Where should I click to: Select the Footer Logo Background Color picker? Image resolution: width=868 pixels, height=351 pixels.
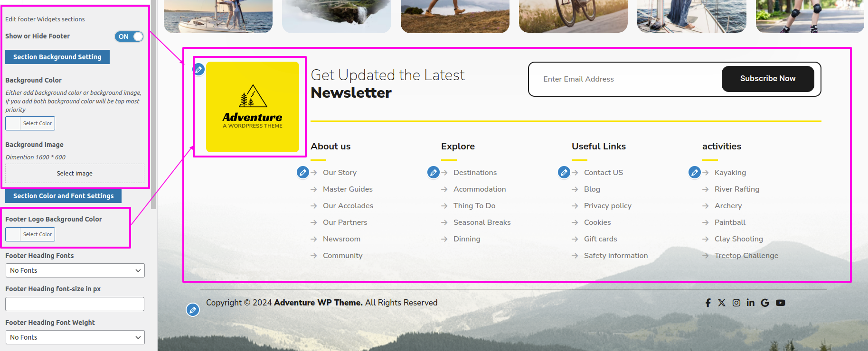(30, 234)
